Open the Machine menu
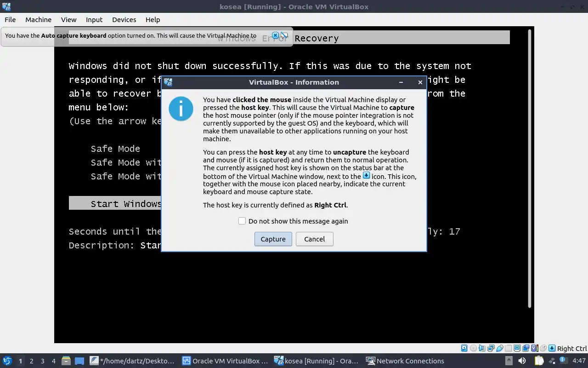The width and height of the screenshot is (588, 368). tap(38, 19)
